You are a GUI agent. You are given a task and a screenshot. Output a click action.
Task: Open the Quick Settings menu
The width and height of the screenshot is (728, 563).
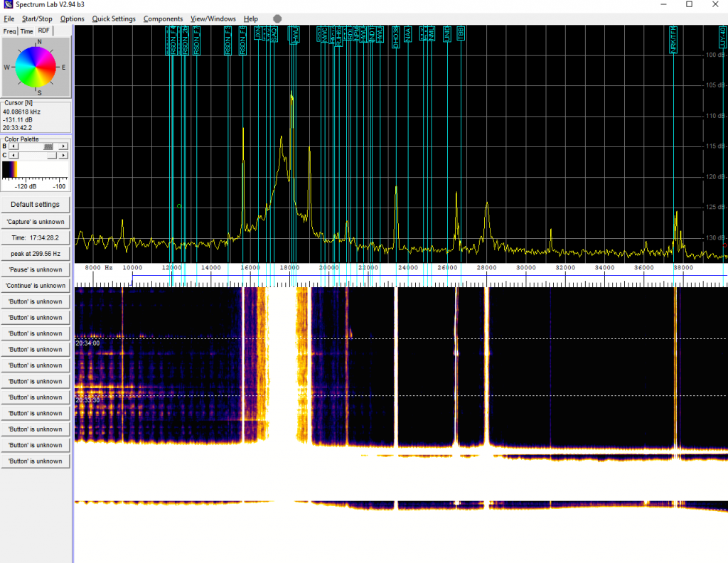114,18
